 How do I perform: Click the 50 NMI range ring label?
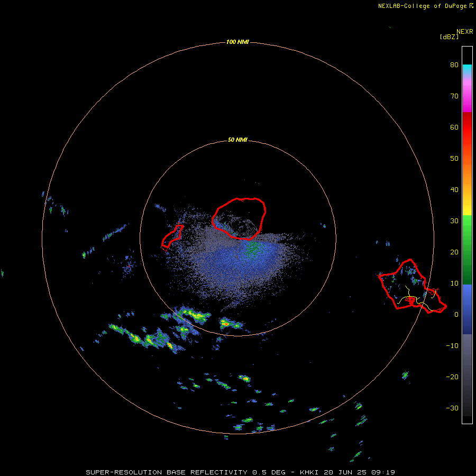click(237, 140)
